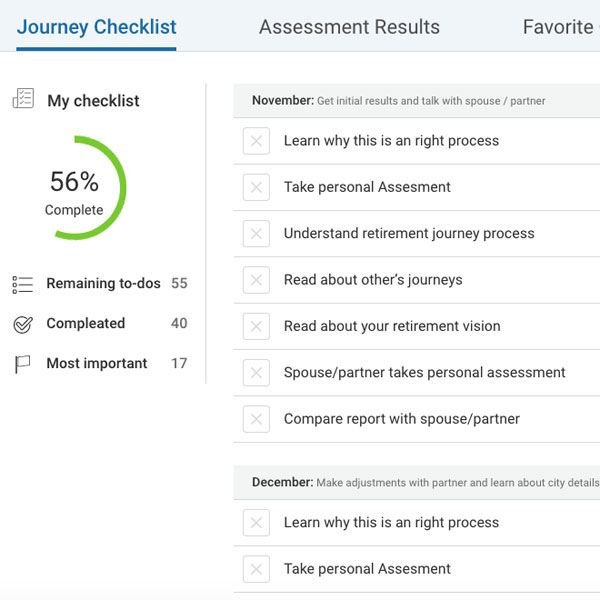Toggle the Read about your retirement vision checkbox
Image resolution: width=600 pixels, height=600 pixels.
[x=256, y=326]
